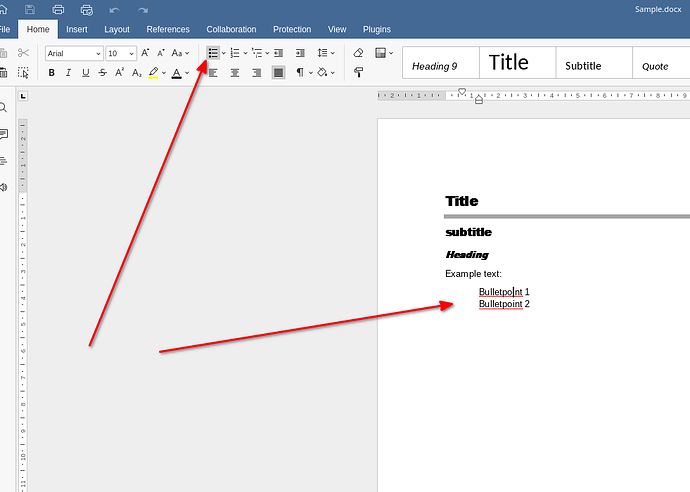Click the Quick print icon
This screenshot has height=492, width=690.
click(x=87, y=10)
